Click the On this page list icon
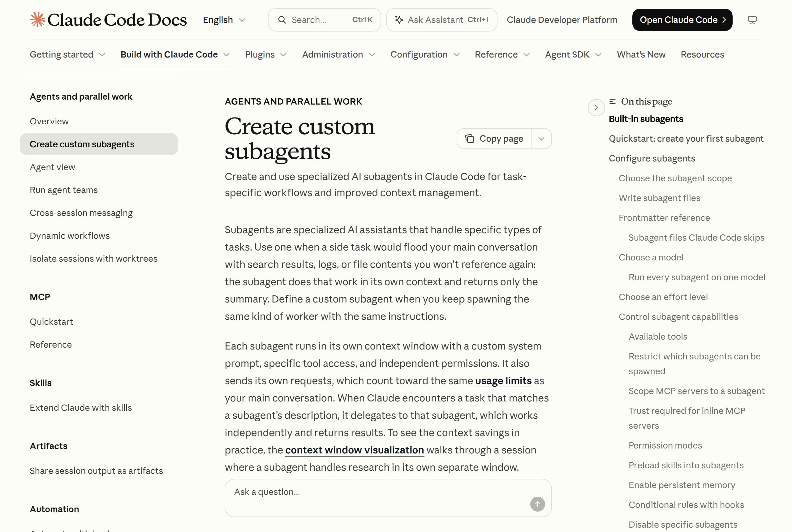 613,101
